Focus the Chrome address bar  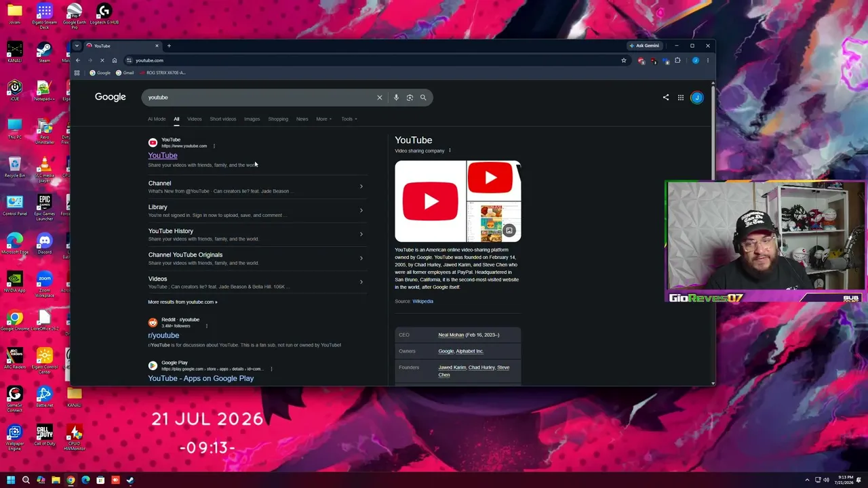[x=373, y=60]
